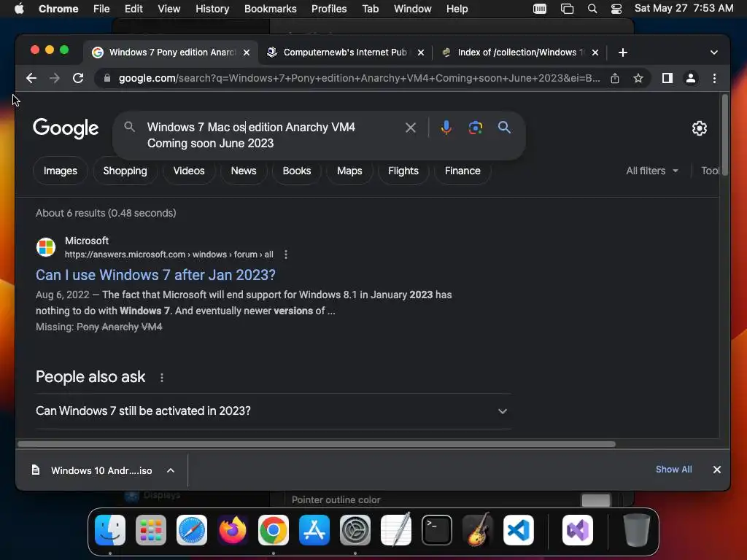The image size is (747, 560).
Task: Open the Chrome History menu
Action: coord(212,9)
